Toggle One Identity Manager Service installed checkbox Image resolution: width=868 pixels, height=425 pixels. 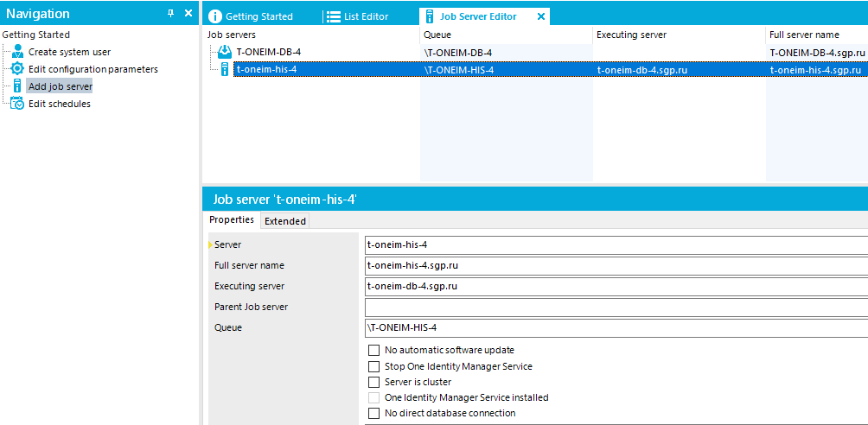374,397
